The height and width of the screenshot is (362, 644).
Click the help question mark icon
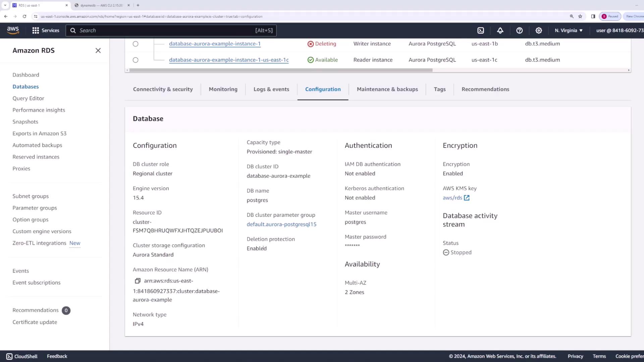click(519, 31)
